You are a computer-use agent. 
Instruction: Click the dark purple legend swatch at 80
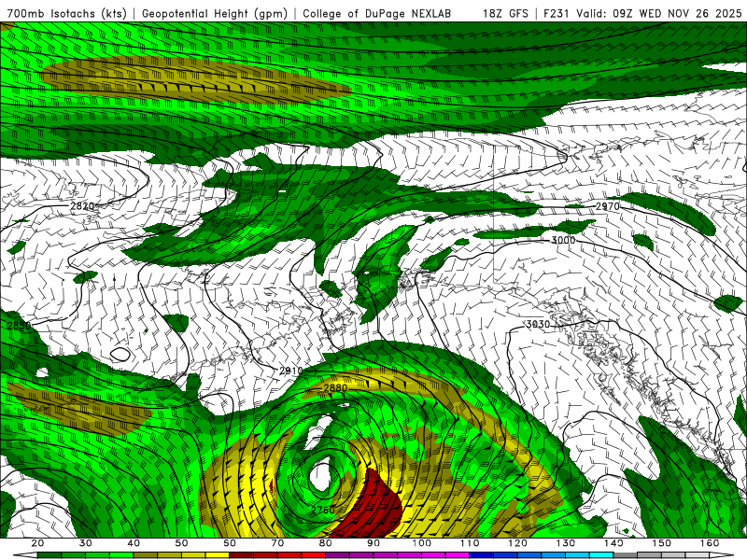point(338,555)
